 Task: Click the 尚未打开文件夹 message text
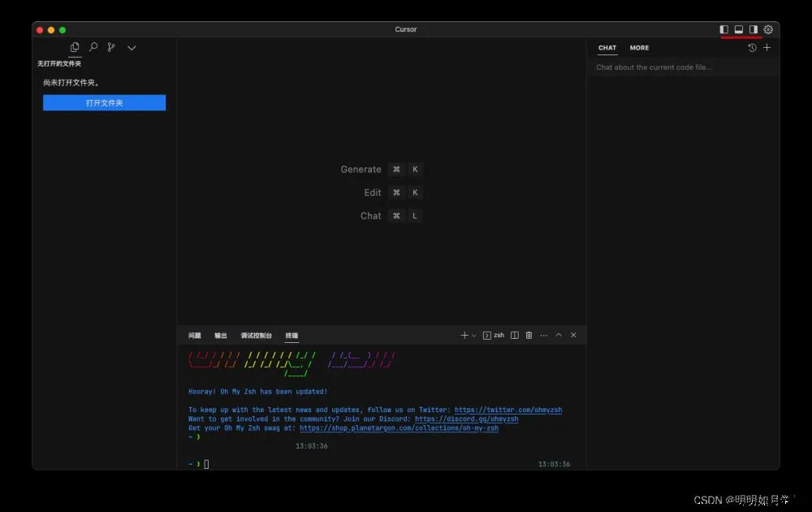71,82
